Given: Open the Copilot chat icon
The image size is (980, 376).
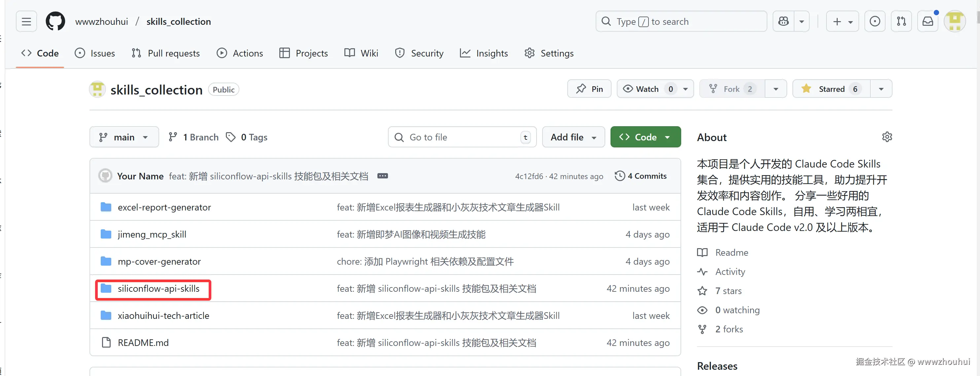Looking at the screenshot, I should tap(783, 21).
